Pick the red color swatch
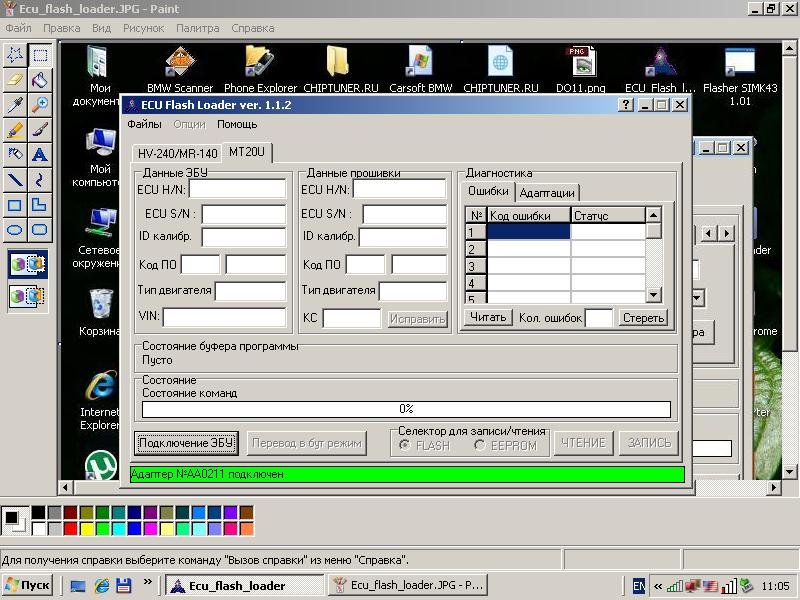 70,528
